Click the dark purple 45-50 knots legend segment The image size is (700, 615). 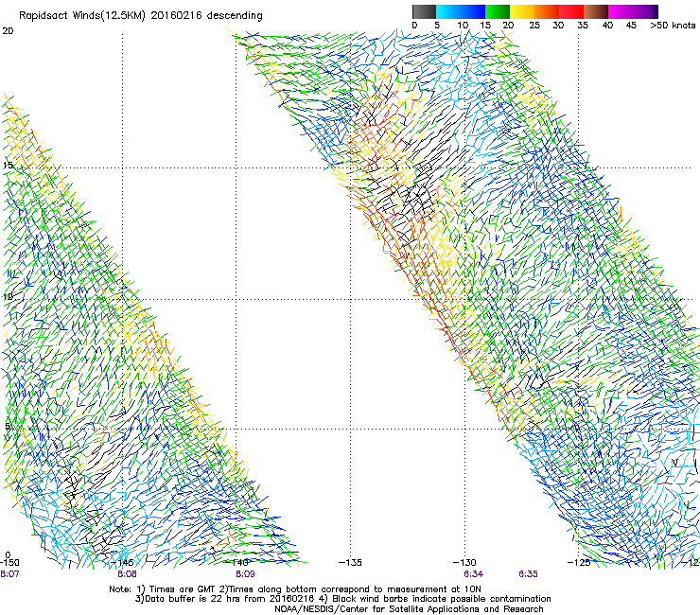[x=645, y=11]
